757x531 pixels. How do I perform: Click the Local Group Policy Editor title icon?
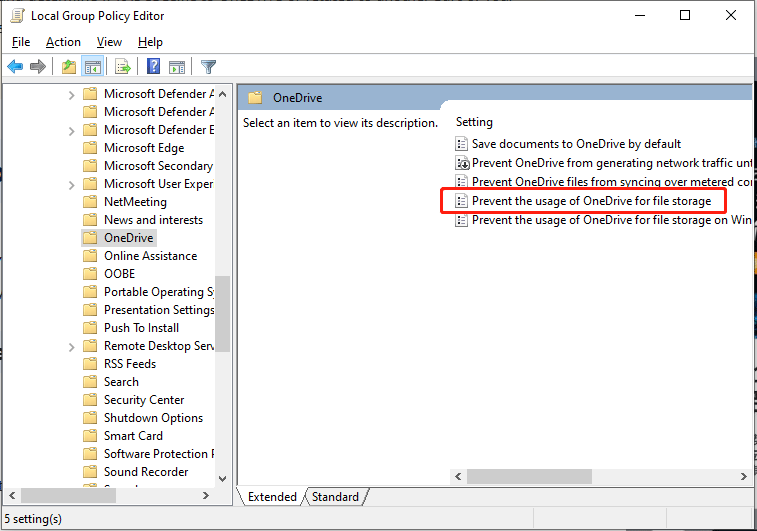tap(17, 15)
